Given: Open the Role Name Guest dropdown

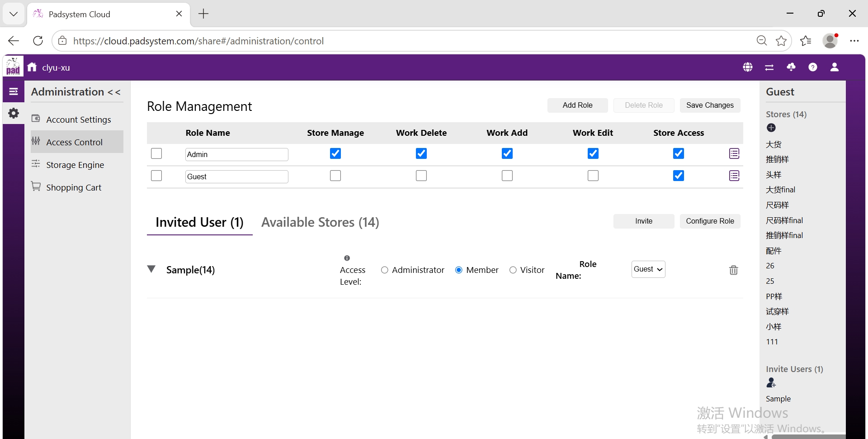Looking at the screenshot, I should pos(648,269).
